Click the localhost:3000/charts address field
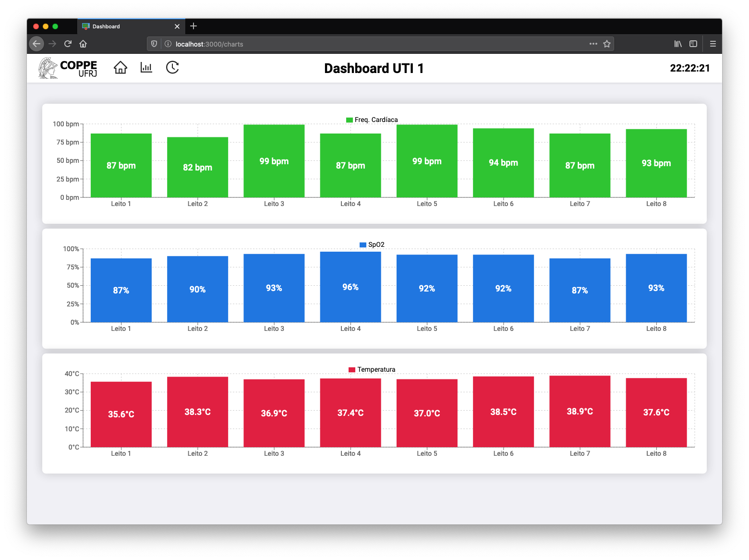Screen dimensions: 749x560 [380, 44]
